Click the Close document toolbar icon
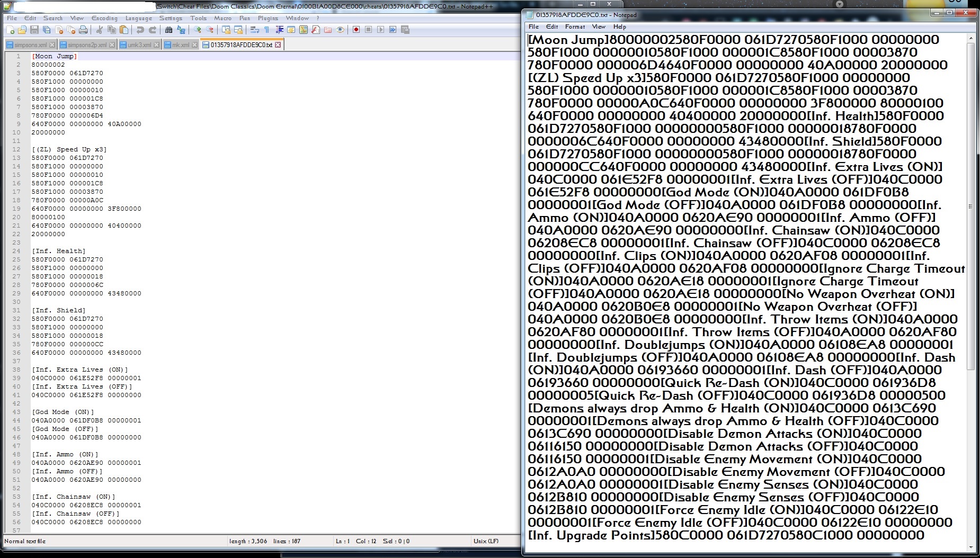The height and width of the screenshot is (558, 980). [59, 30]
